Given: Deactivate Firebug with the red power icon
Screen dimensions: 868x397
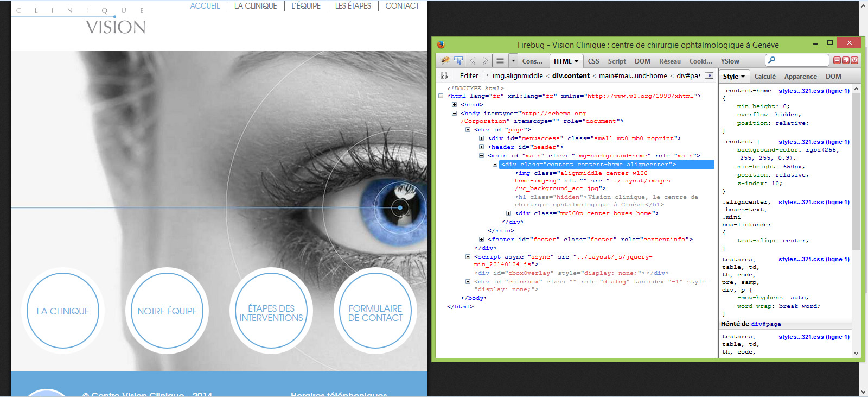Looking at the screenshot, I should pos(854,60).
